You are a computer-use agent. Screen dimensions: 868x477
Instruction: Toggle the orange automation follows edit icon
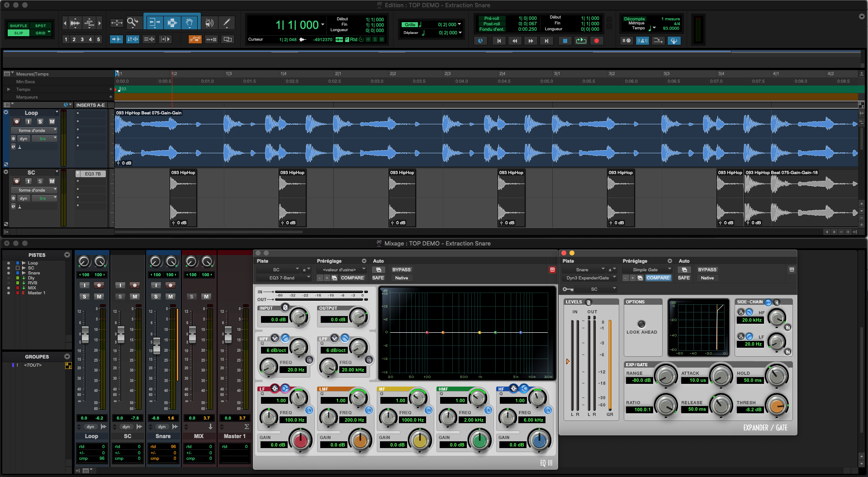195,39
